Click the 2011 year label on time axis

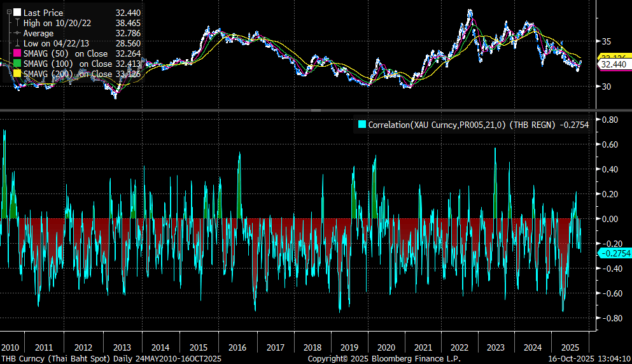click(x=43, y=347)
